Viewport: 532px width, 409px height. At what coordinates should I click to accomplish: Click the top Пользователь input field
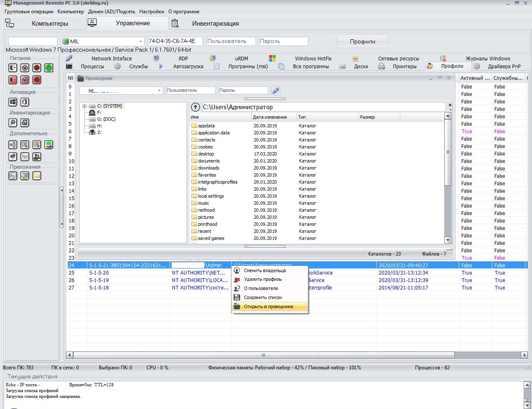pos(231,41)
